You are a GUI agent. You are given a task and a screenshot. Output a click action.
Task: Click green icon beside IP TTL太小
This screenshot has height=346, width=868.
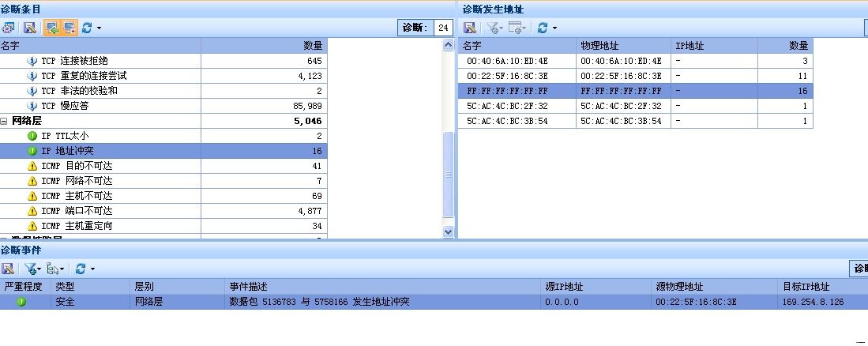32,136
